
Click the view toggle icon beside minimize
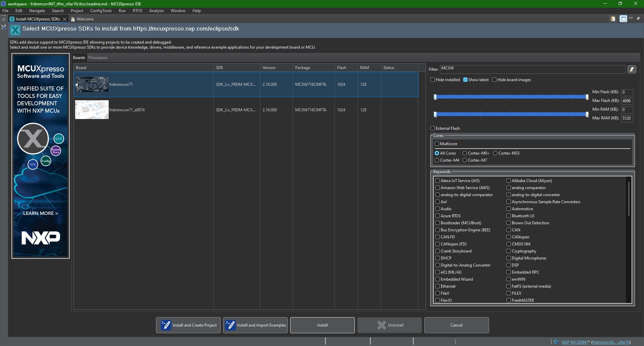point(623,19)
